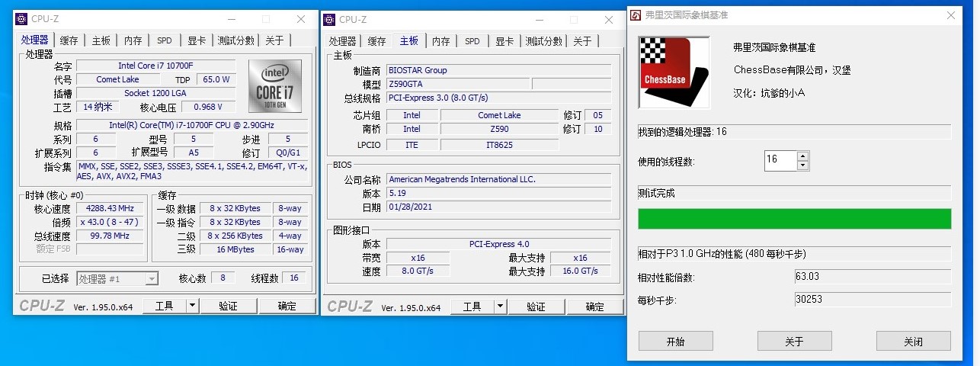Viewport: 980px width, 366px height.
Task: Open the 处理器 #1 selection dropdown
Action: [117, 278]
